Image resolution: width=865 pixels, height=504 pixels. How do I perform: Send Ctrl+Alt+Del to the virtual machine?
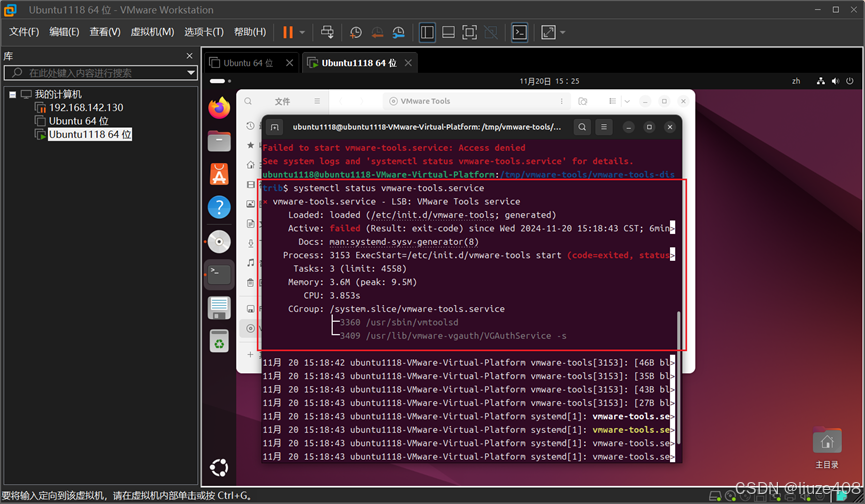(327, 32)
